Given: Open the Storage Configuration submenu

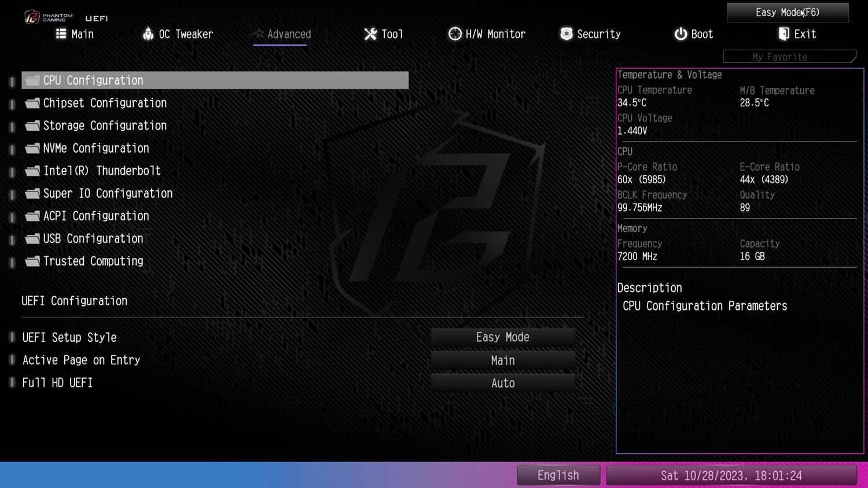Looking at the screenshot, I should click(x=105, y=126).
